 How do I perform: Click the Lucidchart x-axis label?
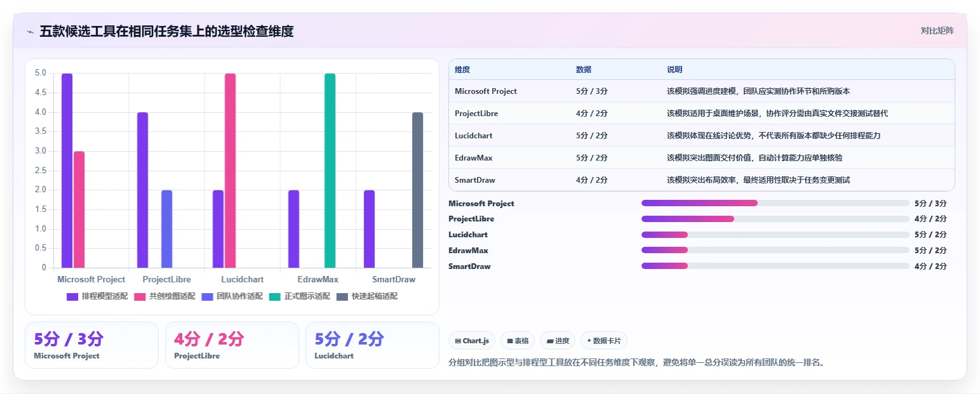pyautogui.click(x=242, y=279)
